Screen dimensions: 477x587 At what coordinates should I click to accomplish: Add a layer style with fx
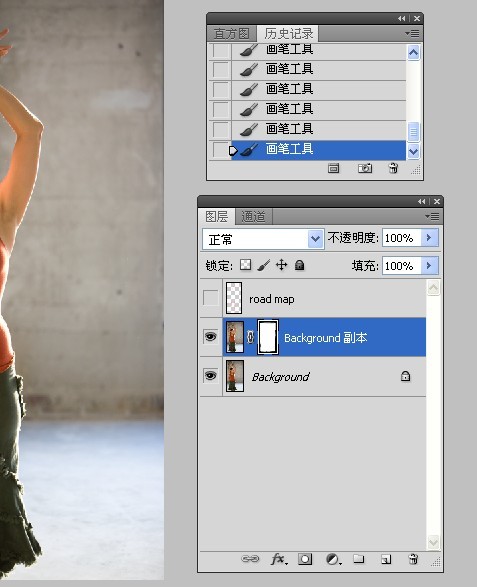click(279, 559)
